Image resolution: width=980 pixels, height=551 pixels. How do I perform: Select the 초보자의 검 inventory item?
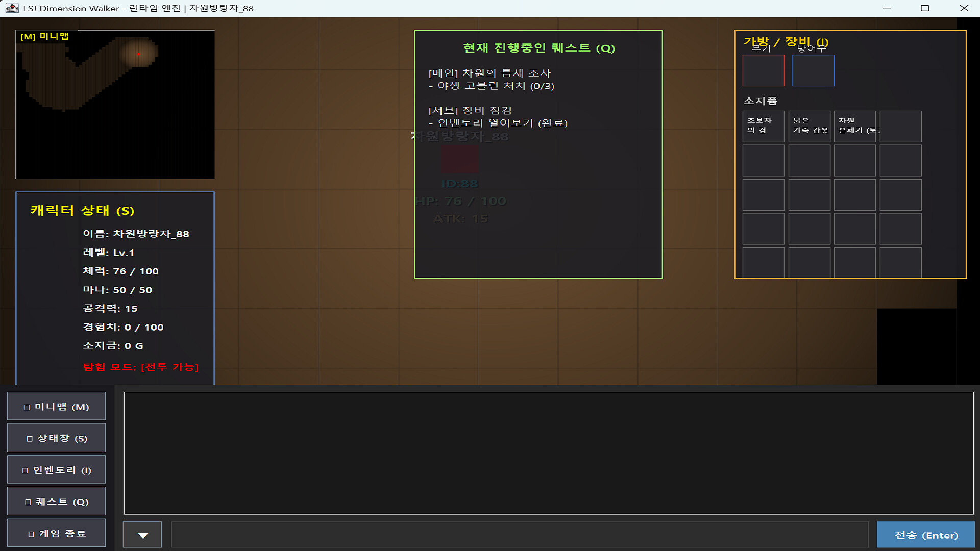point(763,126)
